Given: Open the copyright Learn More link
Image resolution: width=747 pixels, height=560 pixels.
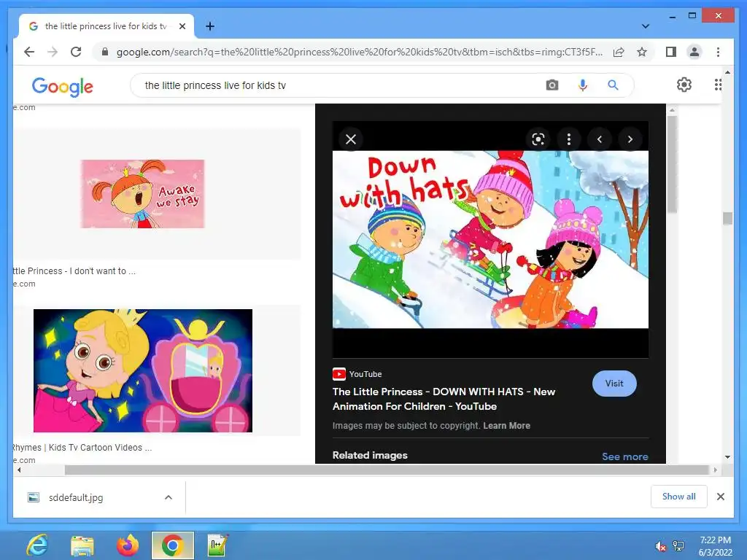Looking at the screenshot, I should point(506,426).
